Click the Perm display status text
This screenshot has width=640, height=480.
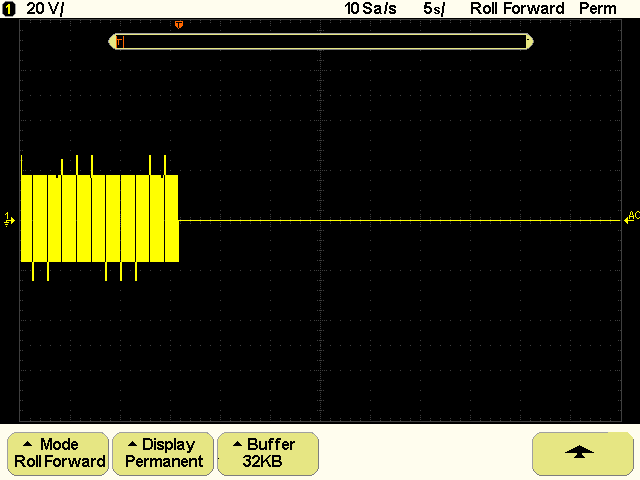(598, 9)
